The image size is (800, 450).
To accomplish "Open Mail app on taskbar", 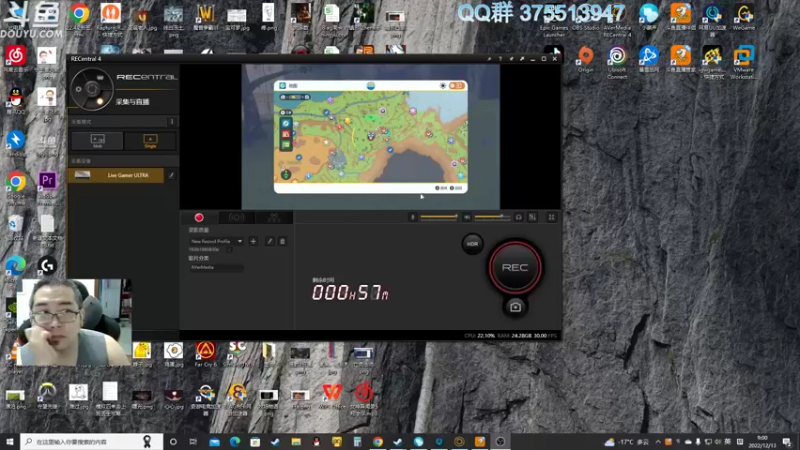I will coord(214,441).
